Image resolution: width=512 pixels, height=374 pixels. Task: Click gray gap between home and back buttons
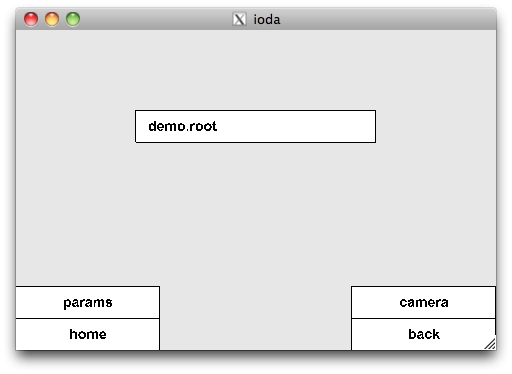click(x=255, y=318)
